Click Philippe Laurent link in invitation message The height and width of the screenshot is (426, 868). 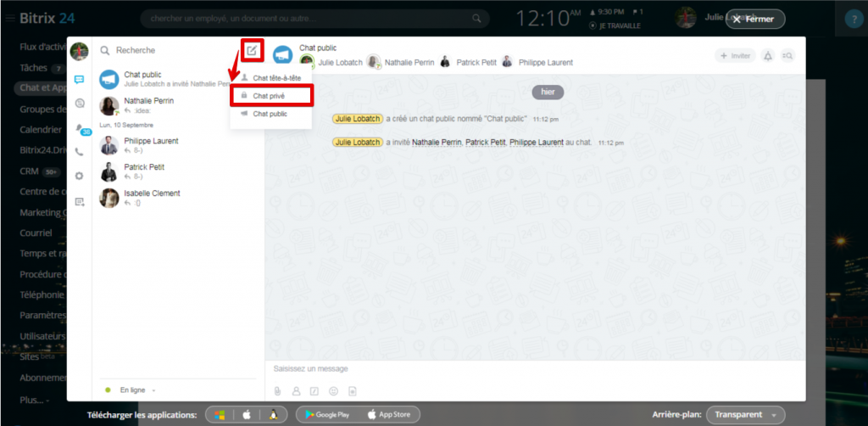tap(537, 143)
